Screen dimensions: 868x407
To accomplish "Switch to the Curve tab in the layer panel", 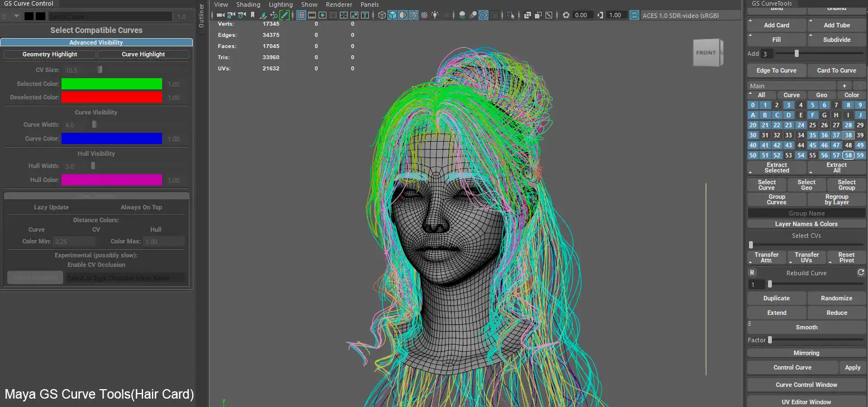I will click(x=792, y=94).
